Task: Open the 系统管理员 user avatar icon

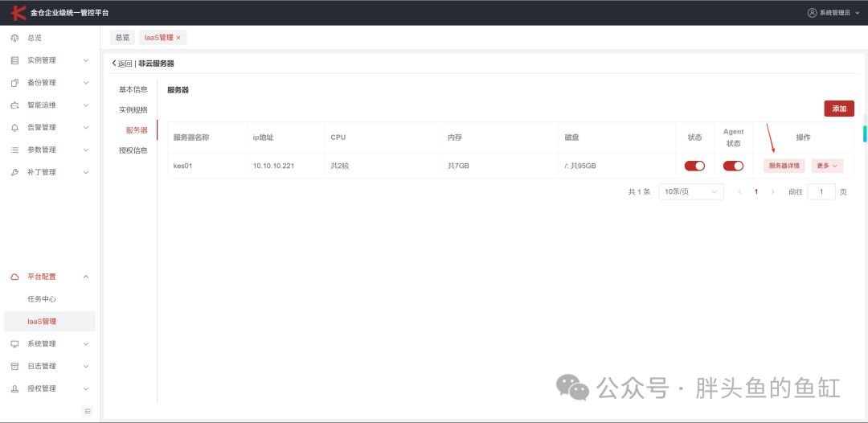Action: (x=812, y=13)
